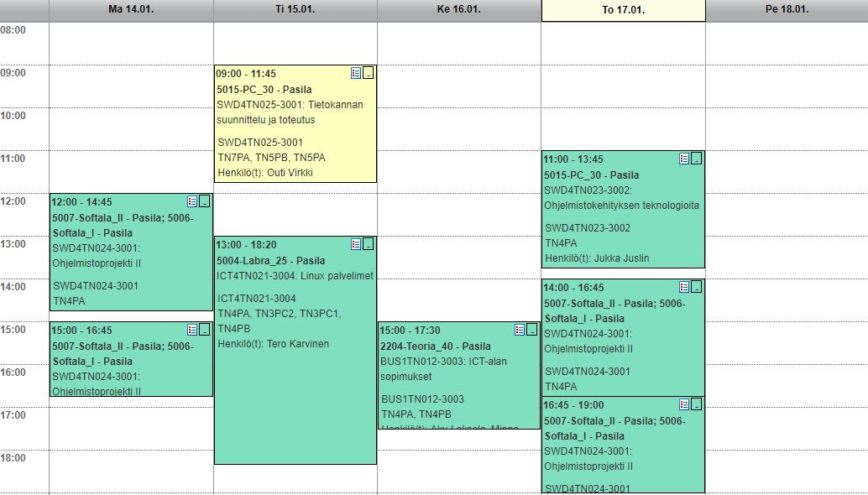
Task: Open details icon of Tuesday 09:00 Tietokannan event
Action: click(x=356, y=74)
